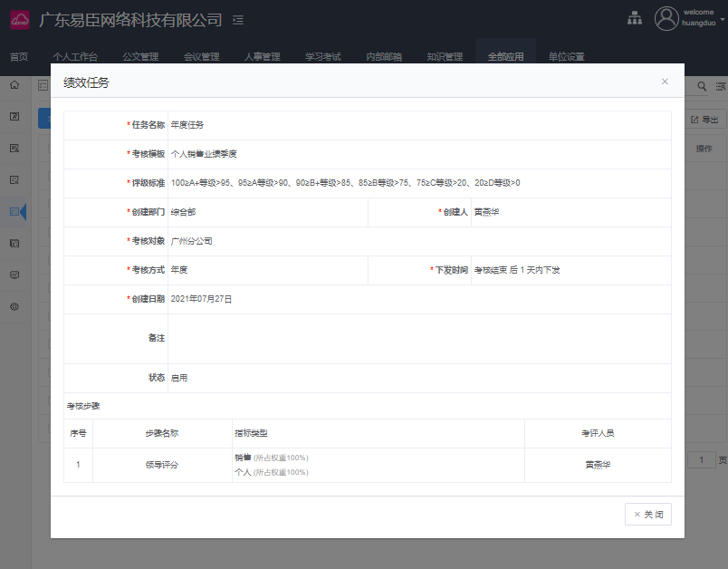
Task: Click the third sidebar icon with pencil
Action: 14,149
